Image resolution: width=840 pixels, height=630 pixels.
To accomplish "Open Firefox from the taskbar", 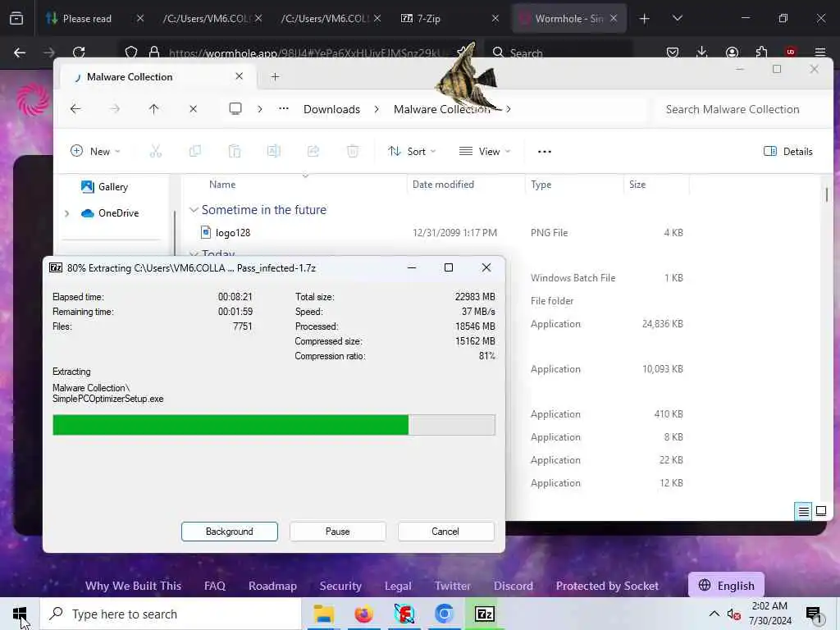I will 363,614.
